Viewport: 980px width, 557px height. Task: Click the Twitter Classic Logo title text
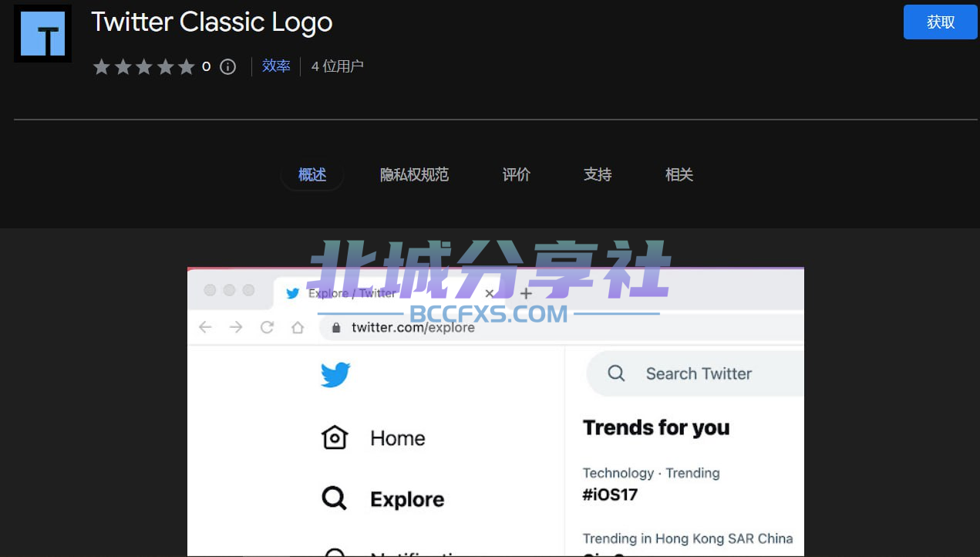[x=212, y=22]
